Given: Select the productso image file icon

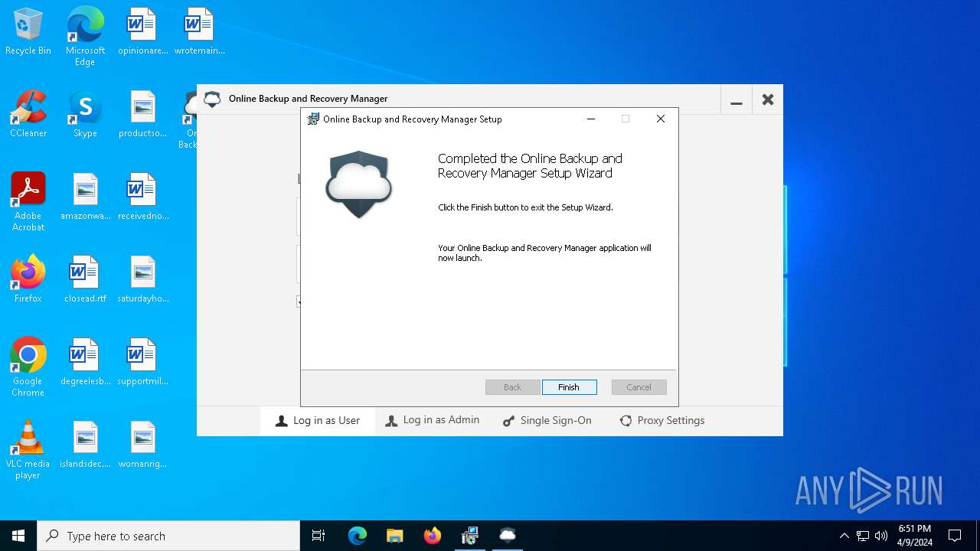Looking at the screenshot, I should [x=142, y=115].
